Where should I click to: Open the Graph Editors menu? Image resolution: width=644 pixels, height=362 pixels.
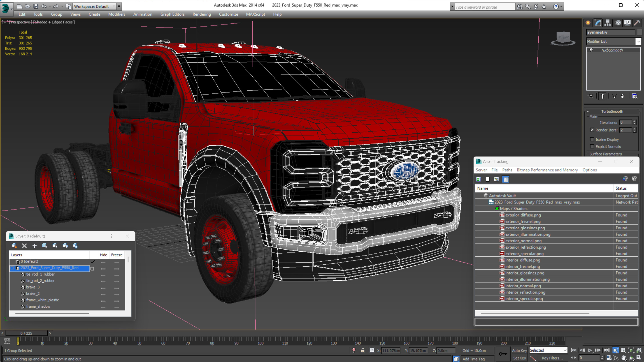point(172,14)
